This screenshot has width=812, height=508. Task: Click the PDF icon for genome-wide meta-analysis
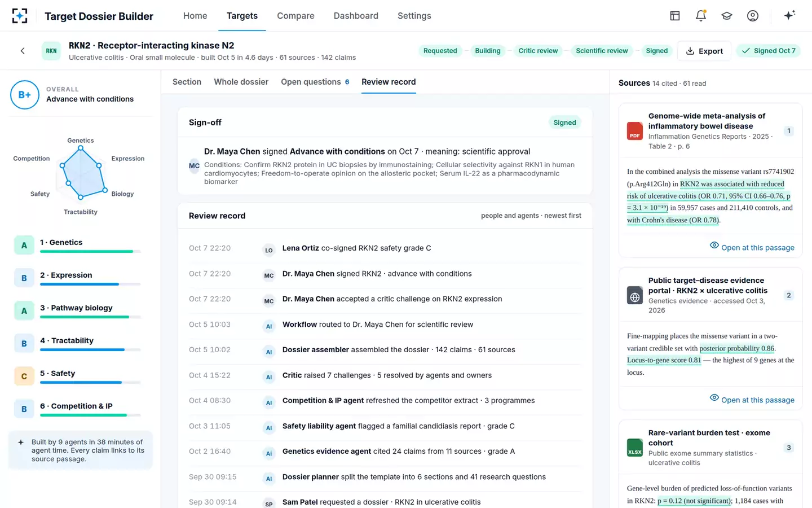coord(635,131)
